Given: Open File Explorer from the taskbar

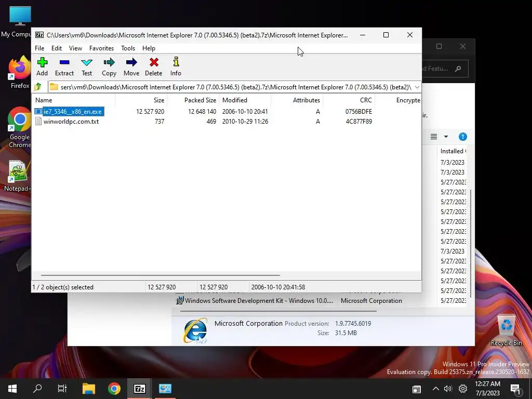Looking at the screenshot, I should (88, 389).
